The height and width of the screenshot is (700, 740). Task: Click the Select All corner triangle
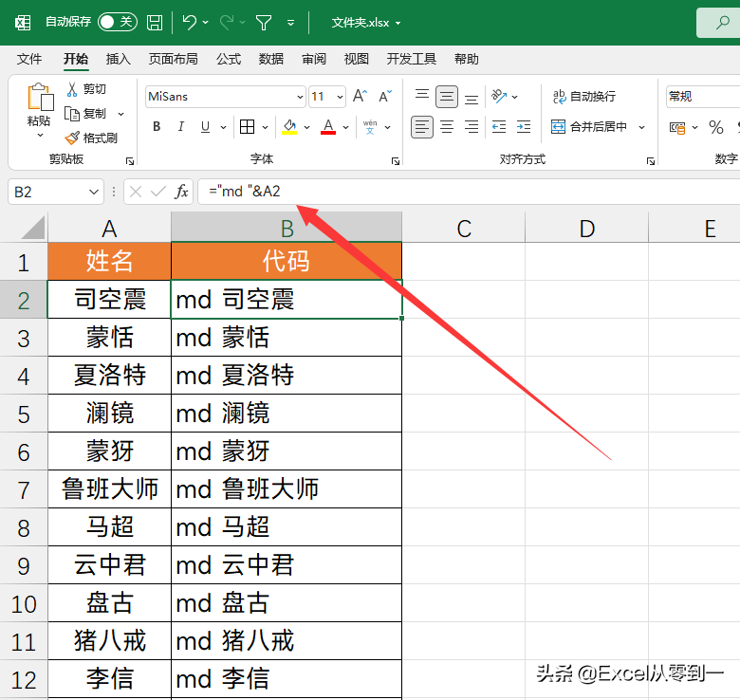pos(32,227)
